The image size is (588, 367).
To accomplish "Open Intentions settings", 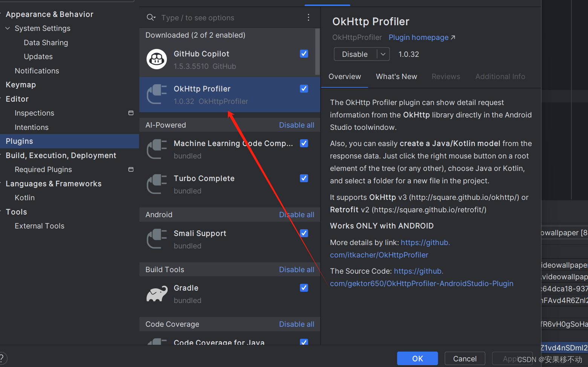I will click(31, 127).
